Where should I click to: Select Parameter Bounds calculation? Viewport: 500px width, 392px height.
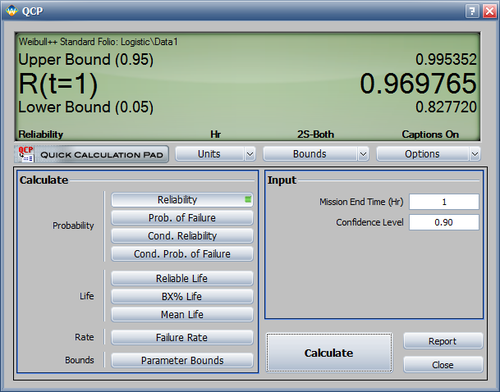pos(182,360)
